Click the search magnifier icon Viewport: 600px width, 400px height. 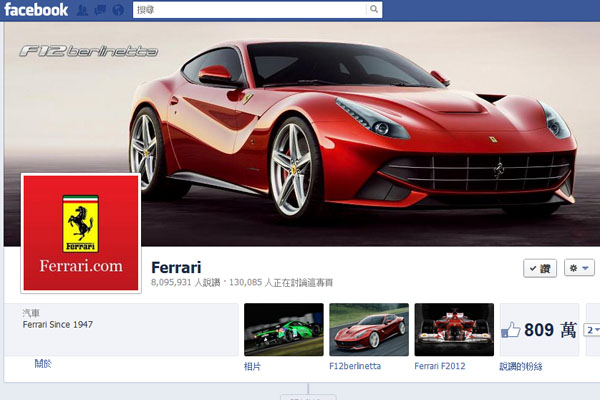coord(374,10)
